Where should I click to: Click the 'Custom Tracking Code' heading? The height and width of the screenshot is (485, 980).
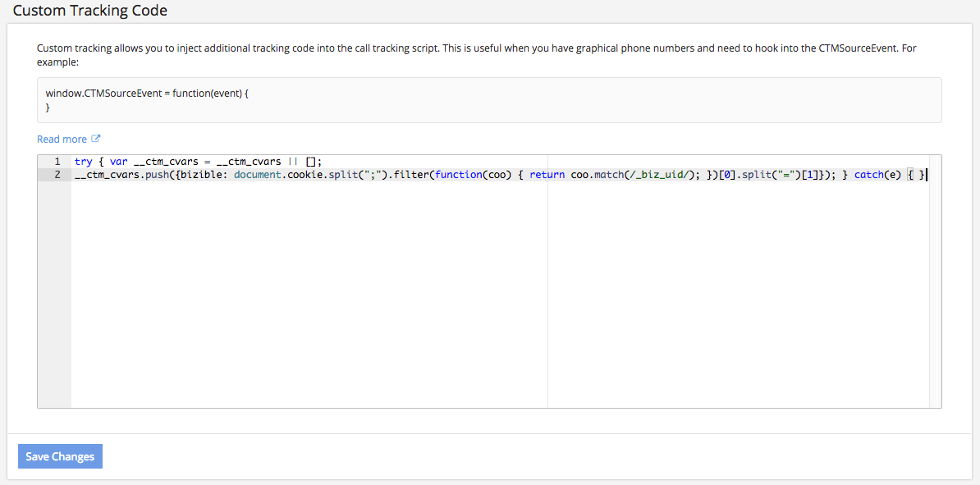(x=90, y=11)
